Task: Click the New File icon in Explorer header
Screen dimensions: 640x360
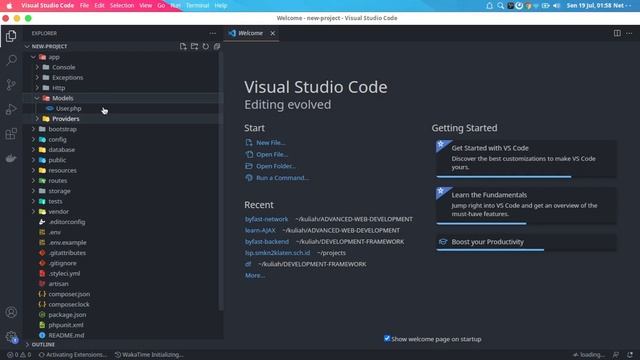Action: pos(183,46)
